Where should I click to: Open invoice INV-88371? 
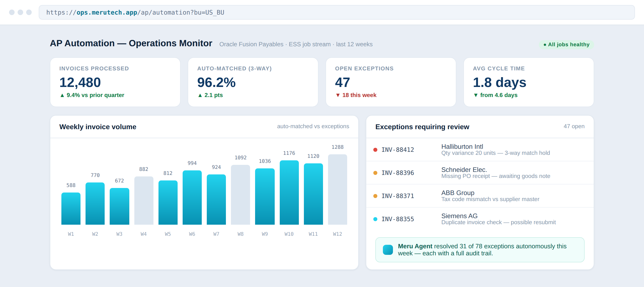pyautogui.click(x=398, y=196)
